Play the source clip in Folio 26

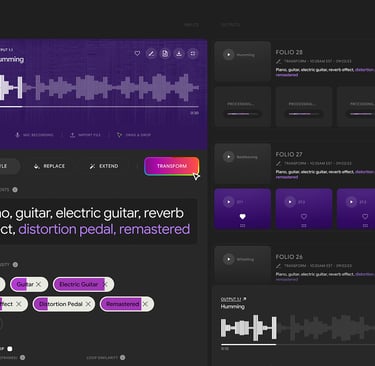228,259
